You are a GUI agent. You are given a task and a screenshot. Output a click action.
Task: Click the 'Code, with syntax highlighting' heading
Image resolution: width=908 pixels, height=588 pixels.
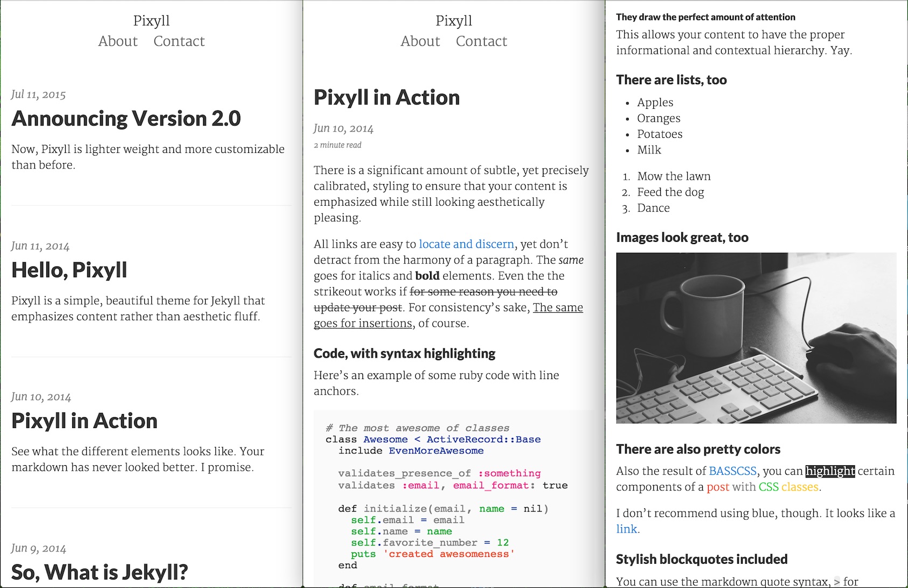(404, 353)
